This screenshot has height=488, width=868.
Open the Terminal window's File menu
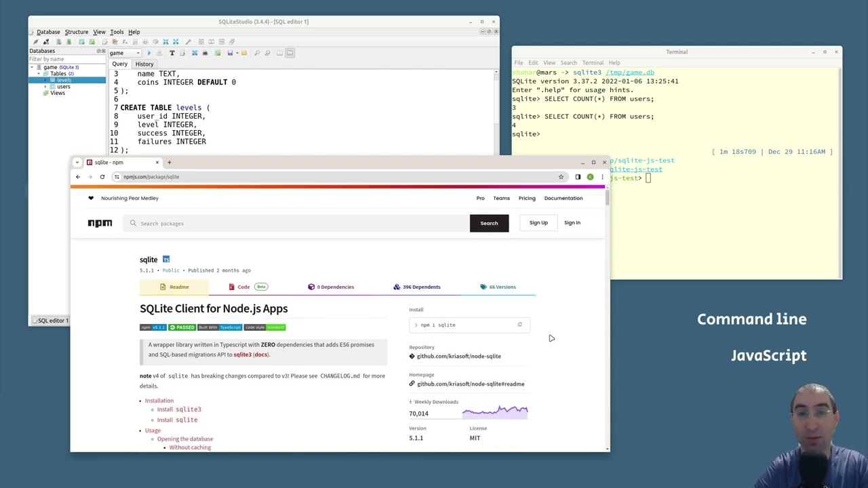(518, 63)
